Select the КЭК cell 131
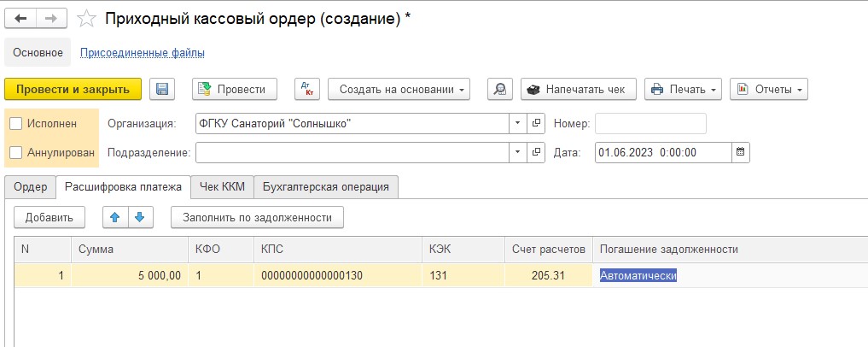The image size is (868, 347). pyautogui.click(x=463, y=275)
